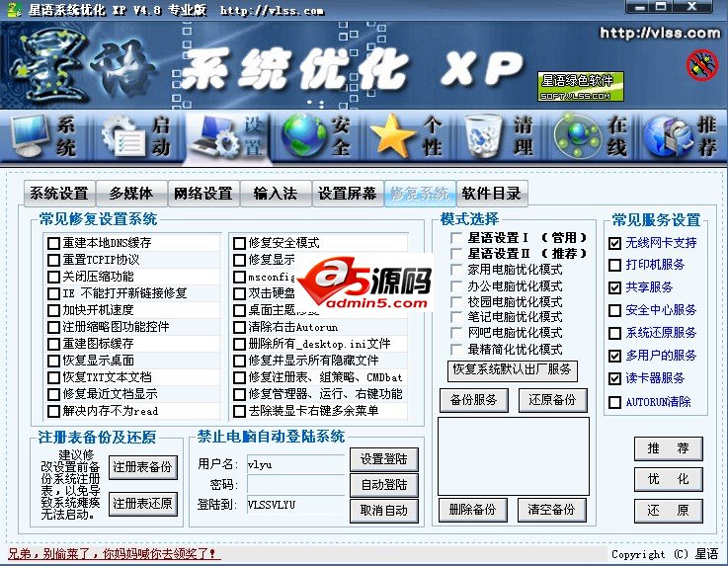The height and width of the screenshot is (566, 728).
Task: Switch to the 输入法 tab
Action: click(276, 194)
